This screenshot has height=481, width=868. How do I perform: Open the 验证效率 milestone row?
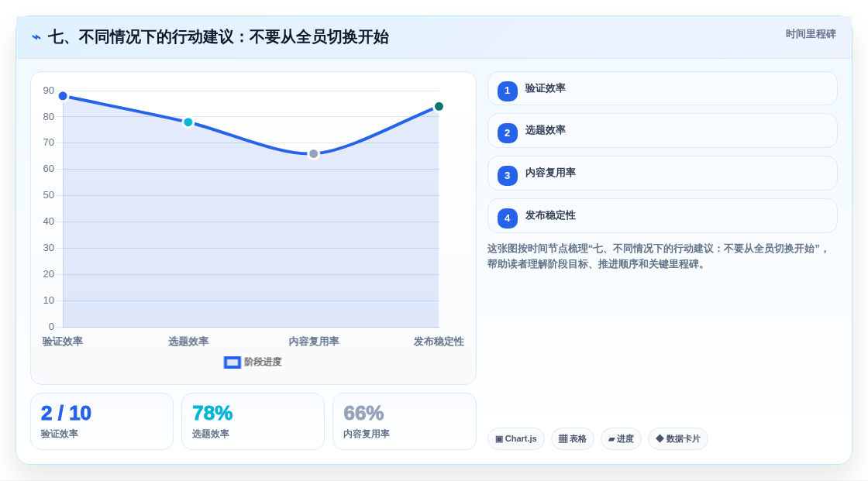[x=662, y=88]
